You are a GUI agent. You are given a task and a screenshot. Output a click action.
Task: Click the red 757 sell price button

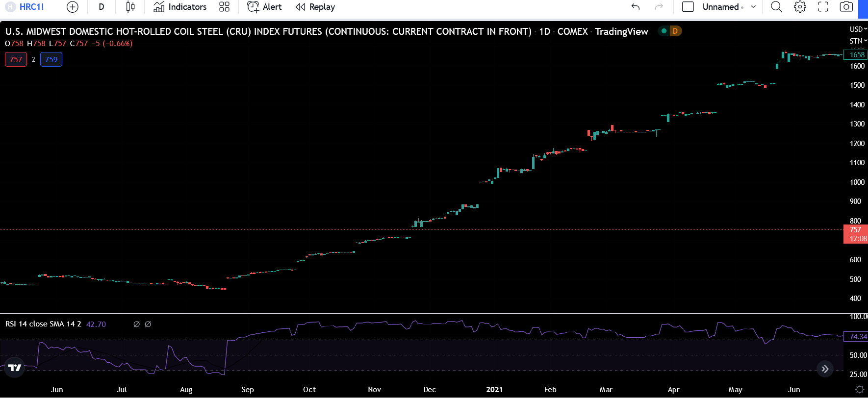click(16, 59)
